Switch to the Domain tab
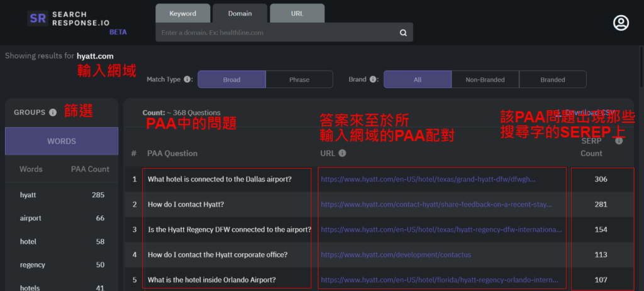 [240, 14]
